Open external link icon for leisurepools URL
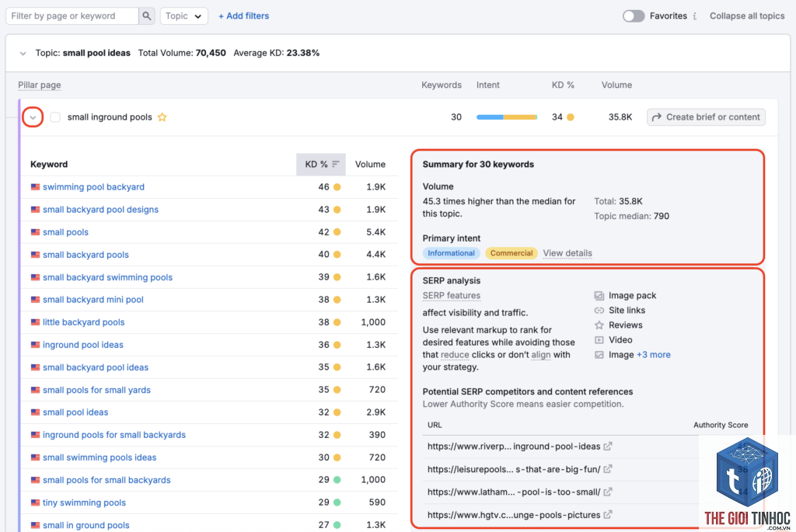Image resolution: width=796 pixels, height=532 pixels. point(608,469)
